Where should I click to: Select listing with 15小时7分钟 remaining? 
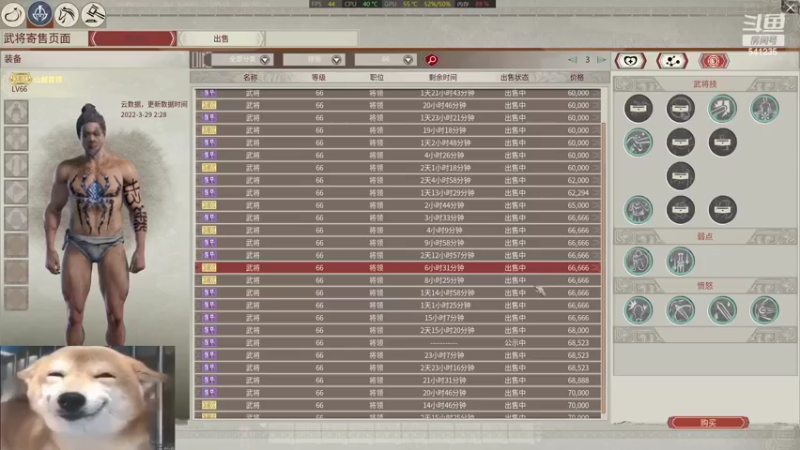click(397, 318)
